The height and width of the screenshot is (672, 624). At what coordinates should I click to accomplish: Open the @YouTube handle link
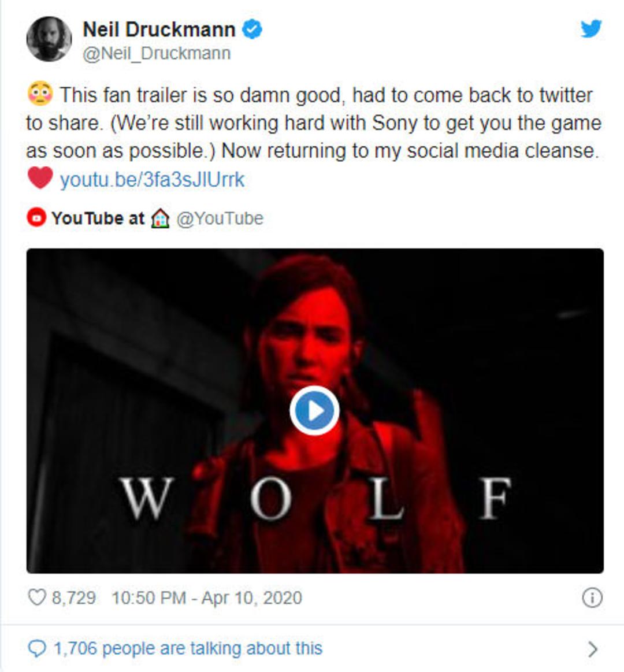pos(220,218)
